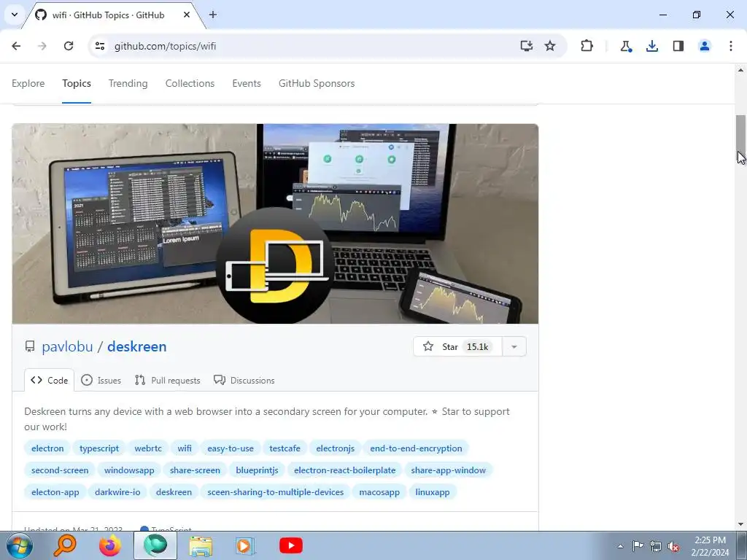Expand the star lists dropdown arrow

514,346
